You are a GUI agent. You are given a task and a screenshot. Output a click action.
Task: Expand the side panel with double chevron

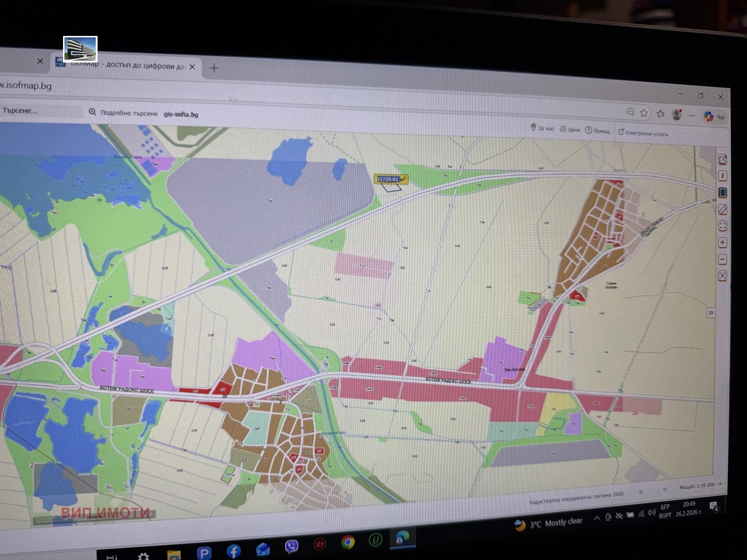[x=711, y=313]
